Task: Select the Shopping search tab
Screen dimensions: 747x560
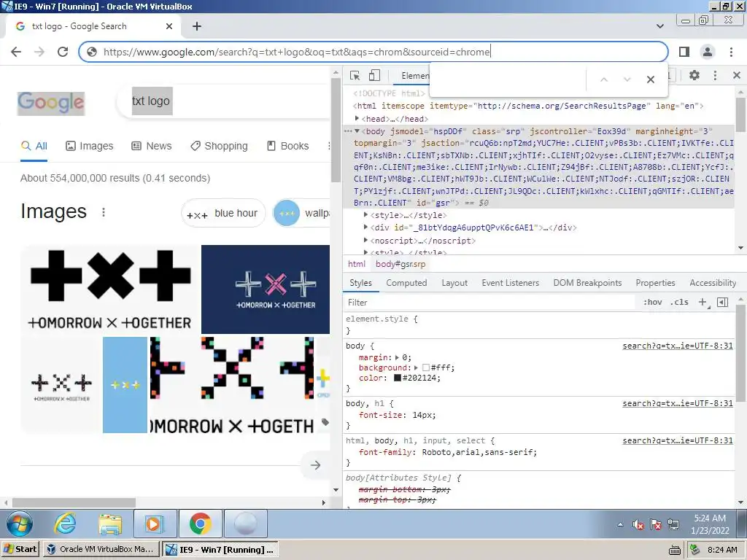Action: [219, 146]
